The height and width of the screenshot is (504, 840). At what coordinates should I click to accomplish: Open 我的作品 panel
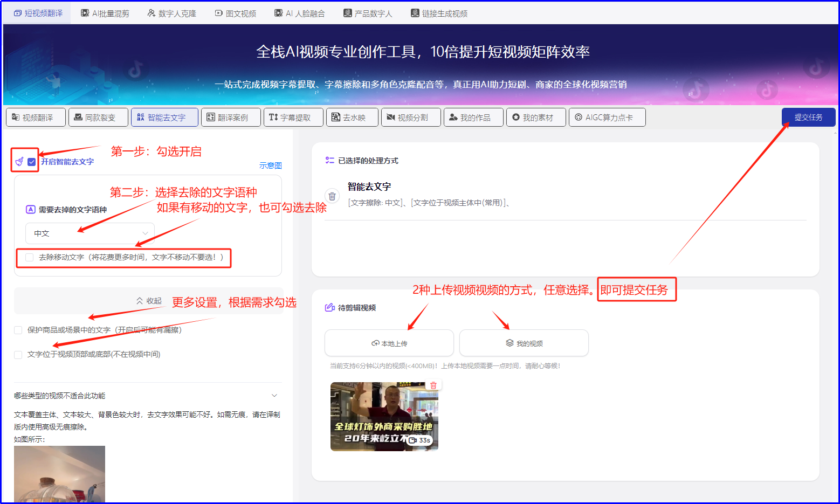click(473, 117)
